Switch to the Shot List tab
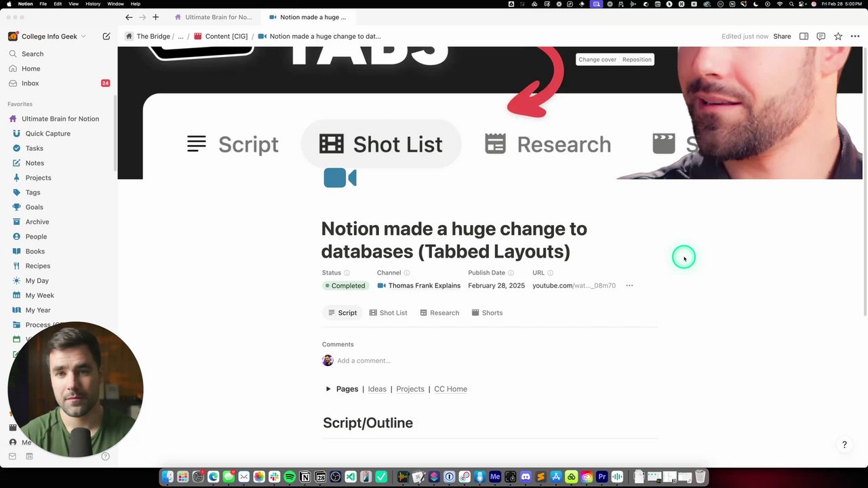The image size is (868, 488). 388,312
